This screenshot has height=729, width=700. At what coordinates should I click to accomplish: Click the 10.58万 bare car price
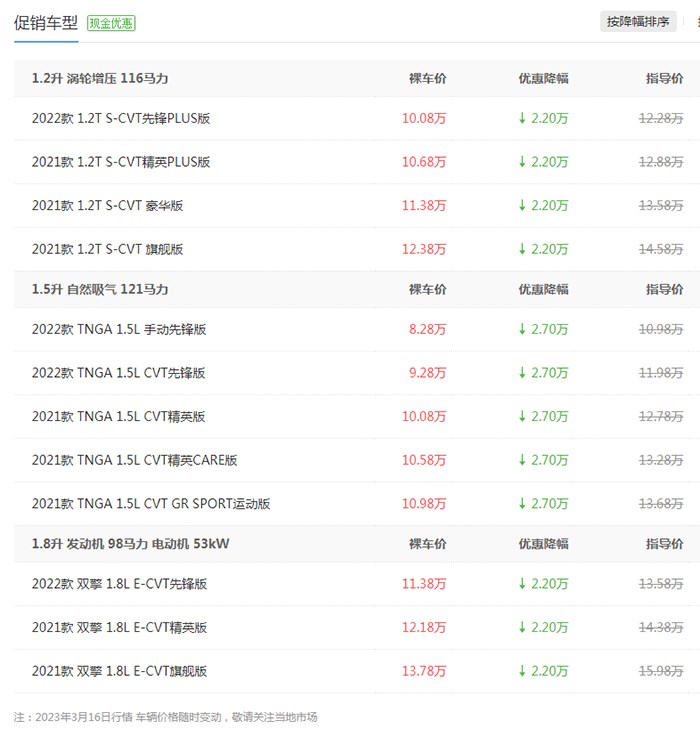pyautogui.click(x=424, y=460)
